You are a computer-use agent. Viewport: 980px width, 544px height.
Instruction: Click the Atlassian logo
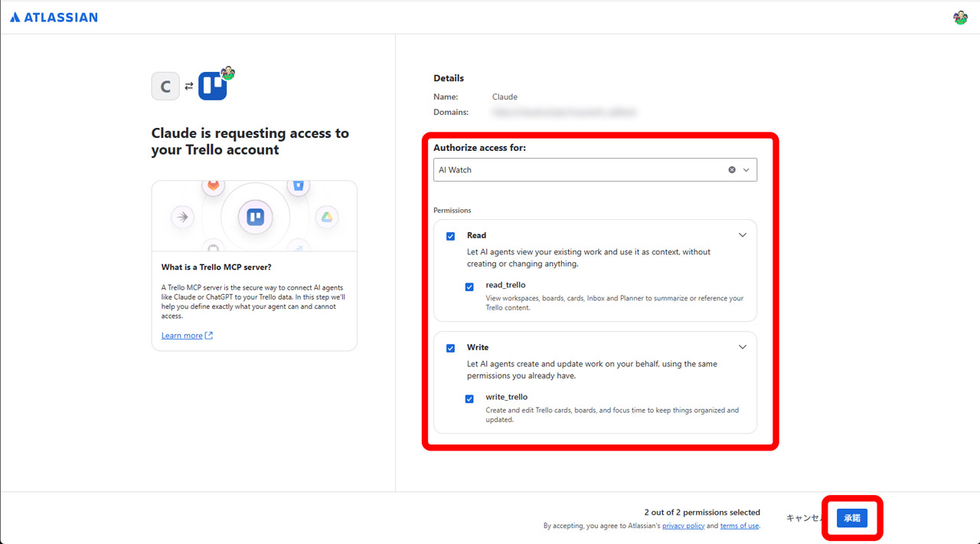(54, 17)
